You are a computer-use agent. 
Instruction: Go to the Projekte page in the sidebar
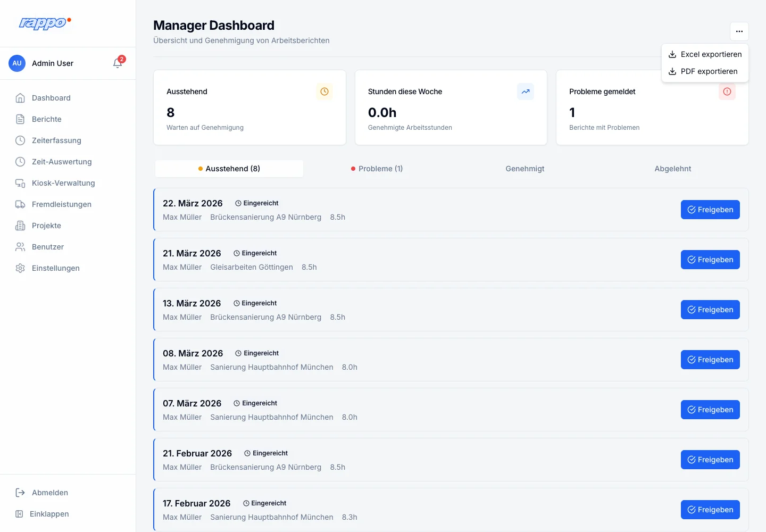pyautogui.click(x=68, y=226)
